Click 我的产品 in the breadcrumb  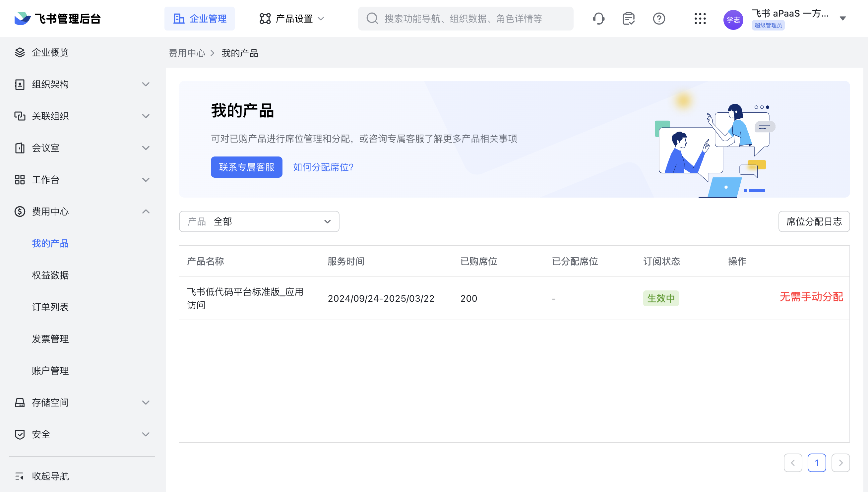click(240, 53)
